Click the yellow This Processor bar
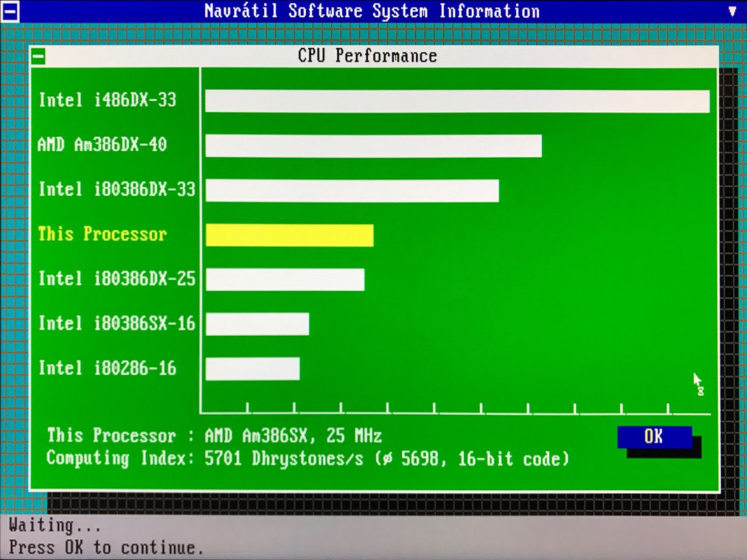 pos(290,235)
